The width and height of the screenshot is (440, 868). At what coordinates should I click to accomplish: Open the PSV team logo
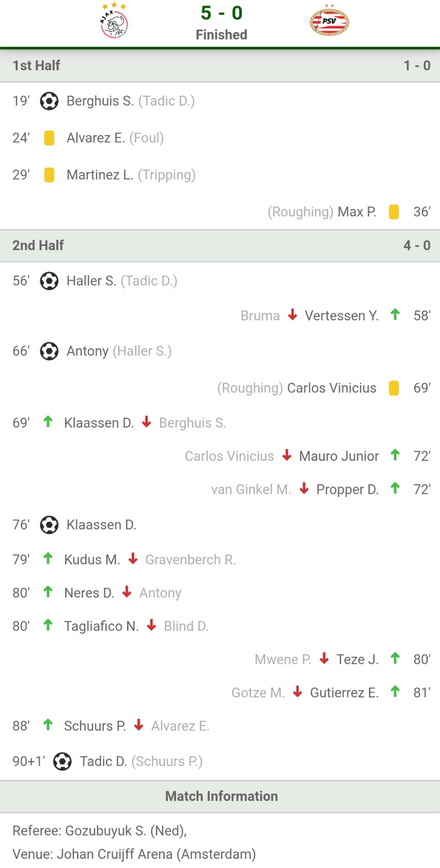coord(329,21)
